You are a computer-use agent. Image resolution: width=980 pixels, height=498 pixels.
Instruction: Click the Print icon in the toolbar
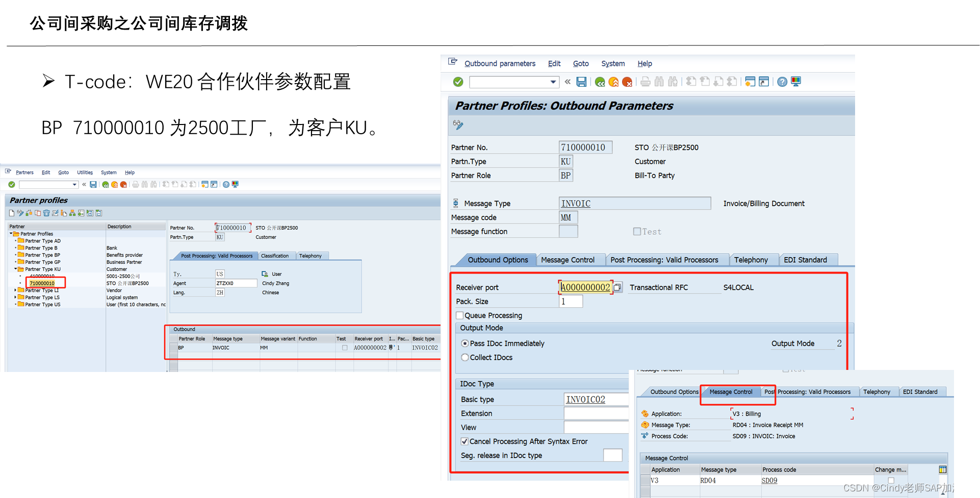coord(645,82)
